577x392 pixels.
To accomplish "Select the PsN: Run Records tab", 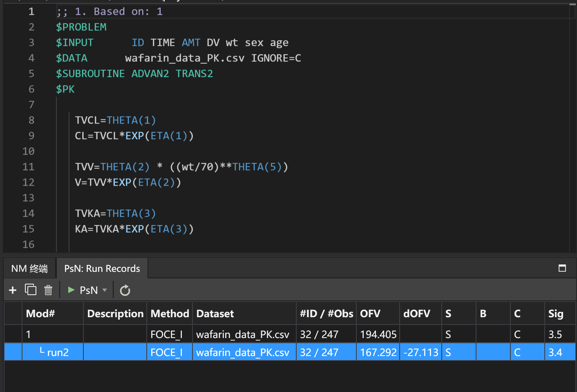I will (102, 269).
